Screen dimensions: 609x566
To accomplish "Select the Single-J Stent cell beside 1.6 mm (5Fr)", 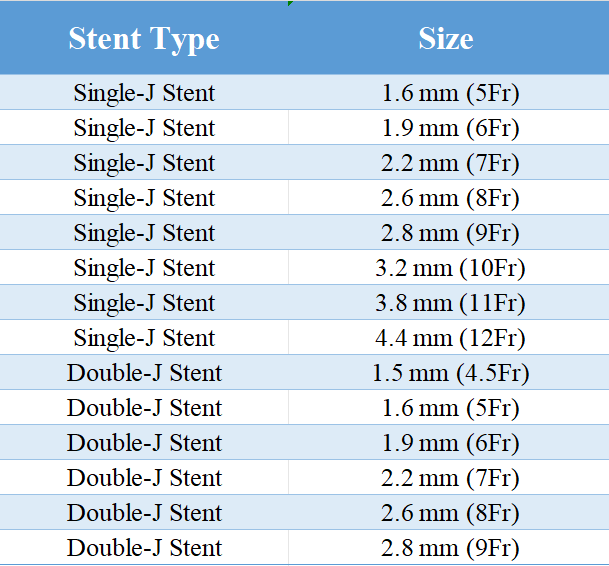I will coord(144,92).
